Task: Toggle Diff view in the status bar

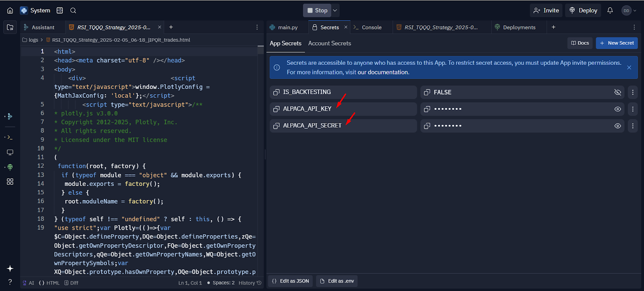Action: (x=71, y=283)
